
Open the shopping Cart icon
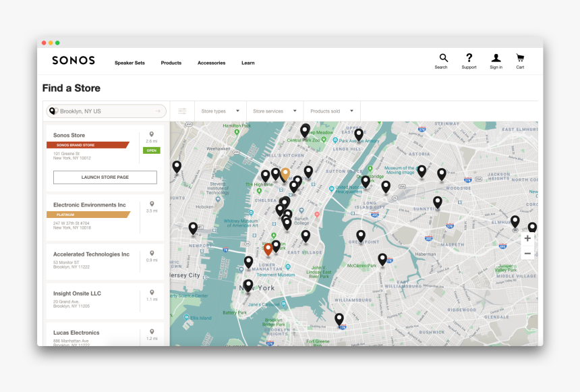tap(520, 58)
